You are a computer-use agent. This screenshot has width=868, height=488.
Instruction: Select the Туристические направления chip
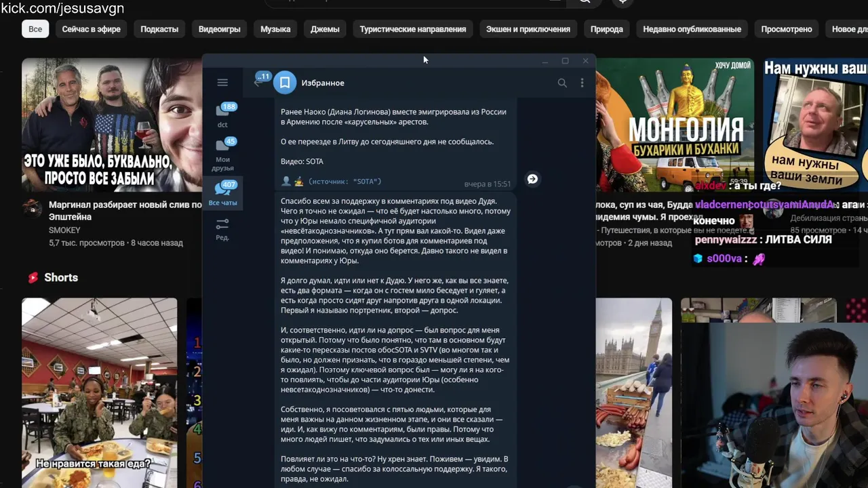pos(412,29)
